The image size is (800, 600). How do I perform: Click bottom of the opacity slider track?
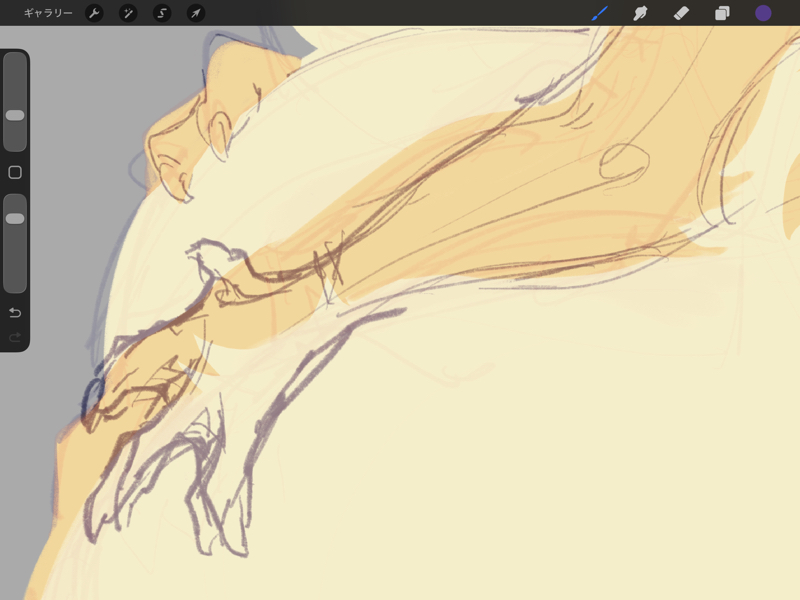point(15,284)
